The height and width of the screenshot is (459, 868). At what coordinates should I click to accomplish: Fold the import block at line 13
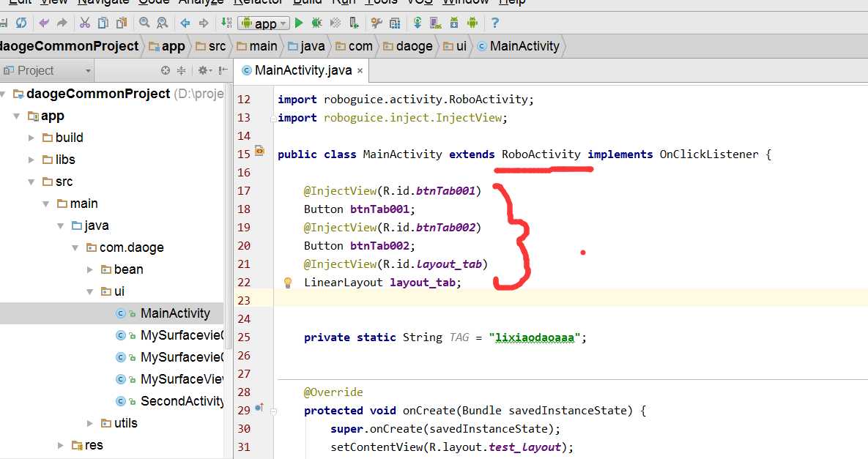(273, 119)
